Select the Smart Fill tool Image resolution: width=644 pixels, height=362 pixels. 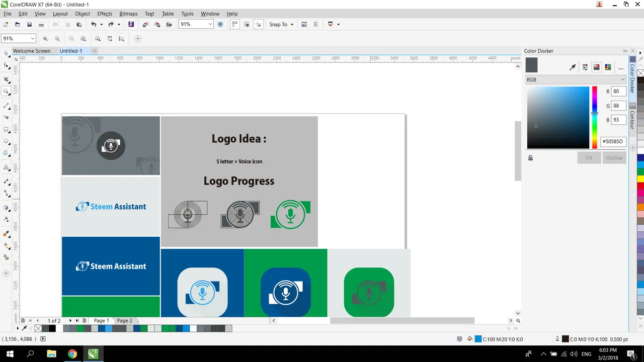(x=6, y=257)
